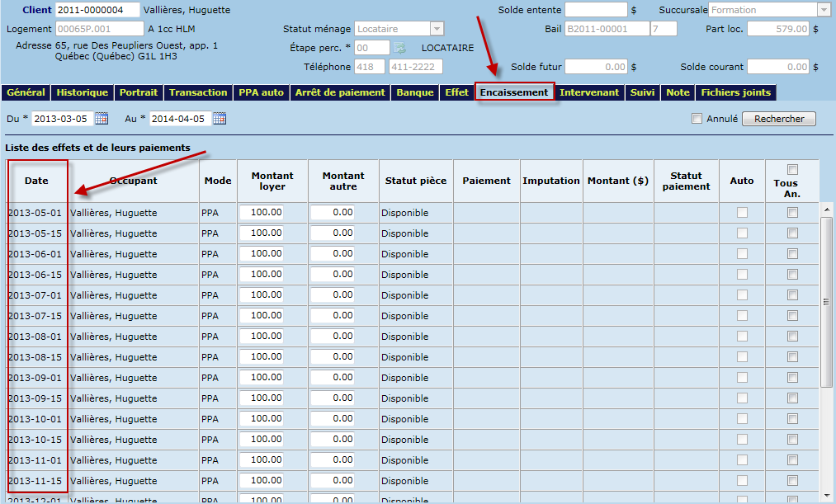Open the Transaction tab
The height and width of the screenshot is (504, 836).
point(198,92)
